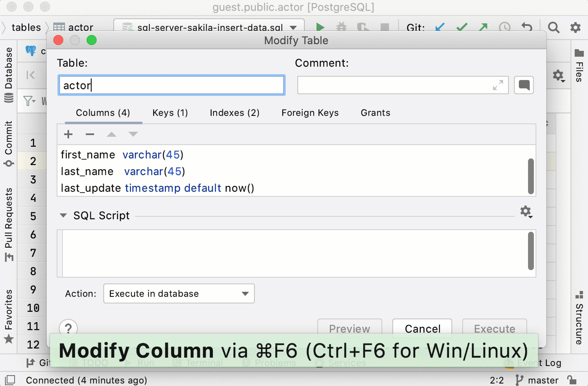Screen dimensions: 588x386
Task: Open IDE settings gear in toolbar
Action: 576,28
